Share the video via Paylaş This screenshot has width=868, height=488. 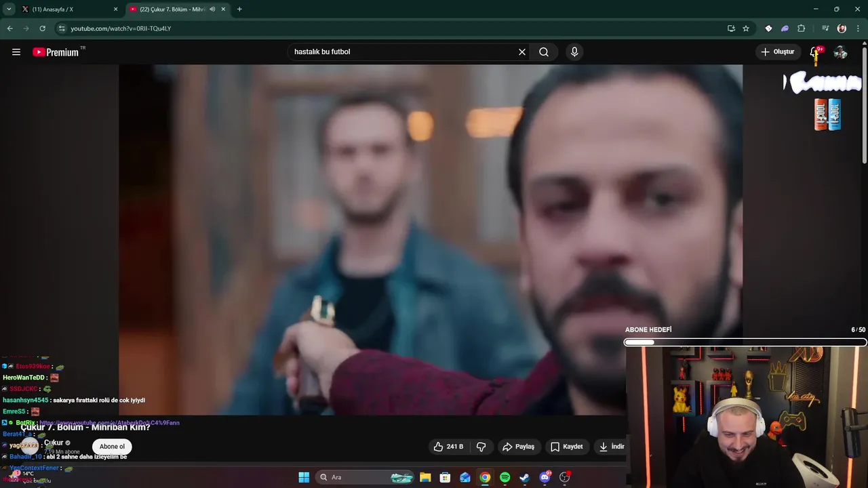click(519, 447)
